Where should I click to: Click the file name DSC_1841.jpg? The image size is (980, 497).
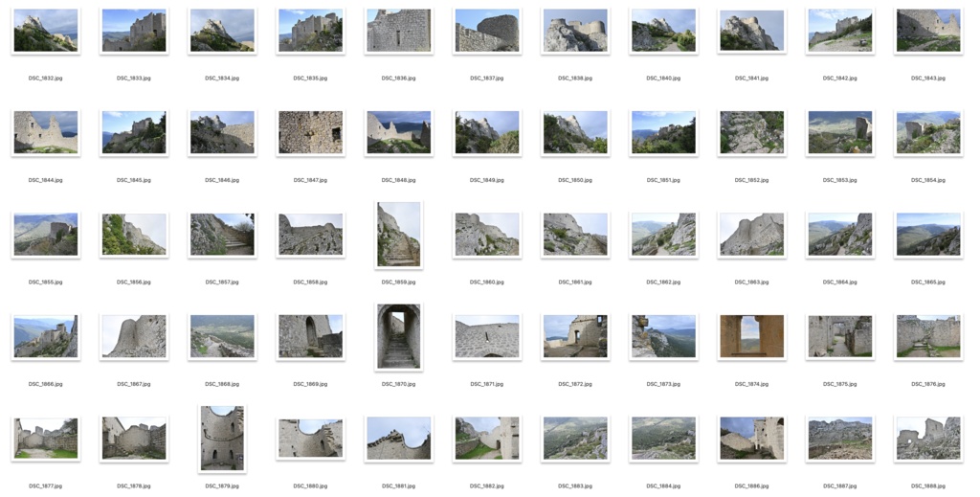(x=752, y=79)
